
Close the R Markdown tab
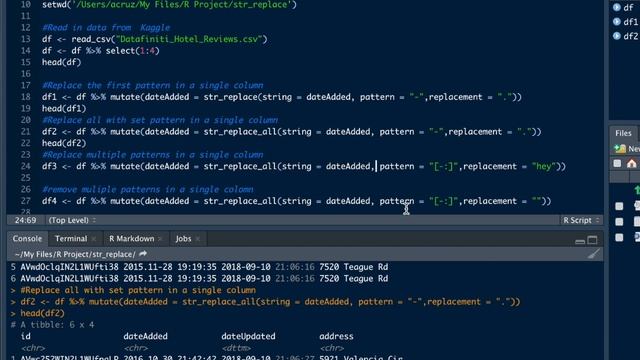160,239
